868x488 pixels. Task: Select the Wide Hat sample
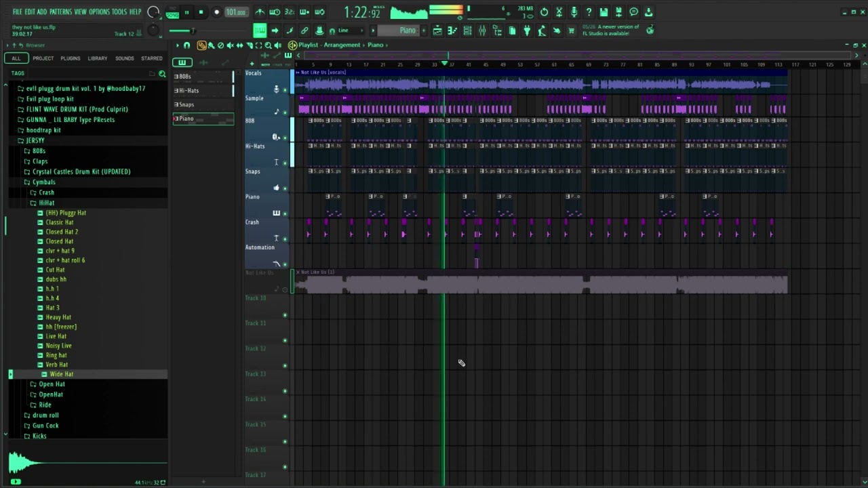[61, 374]
